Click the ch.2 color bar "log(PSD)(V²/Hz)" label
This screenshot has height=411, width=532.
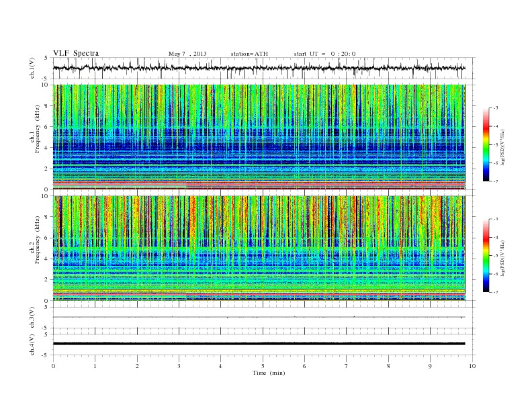pyautogui.click(x=502, y=259)
